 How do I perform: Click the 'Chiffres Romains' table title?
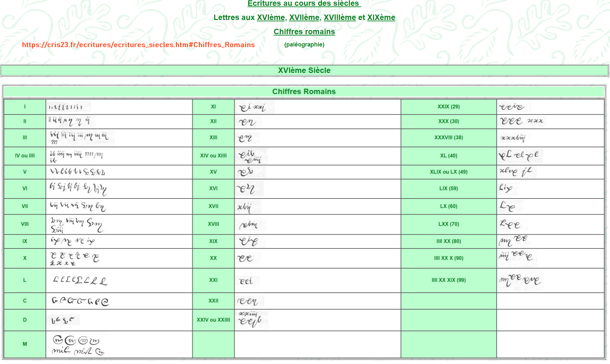point(304,92)
